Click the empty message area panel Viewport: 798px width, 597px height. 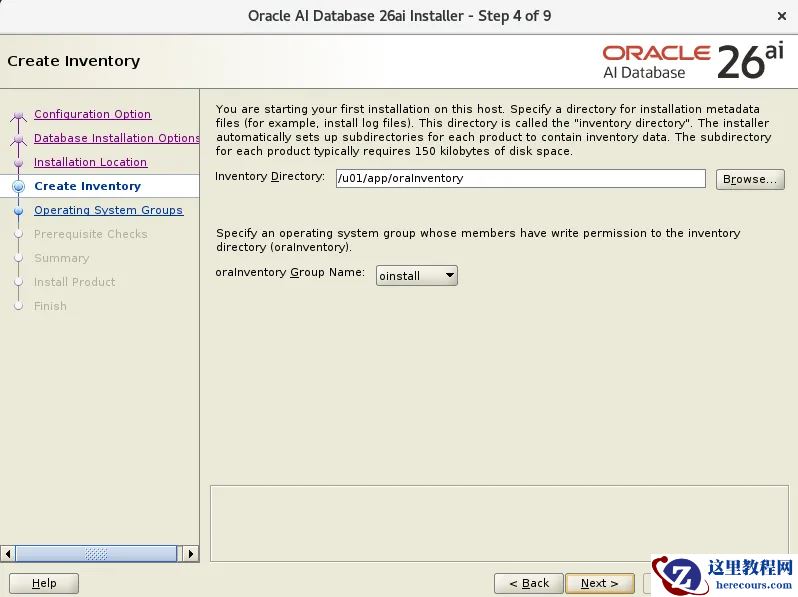(x=499, y=523)
